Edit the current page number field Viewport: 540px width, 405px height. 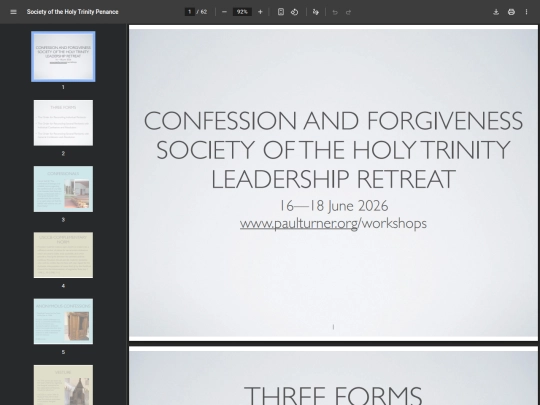pos(189,12)
